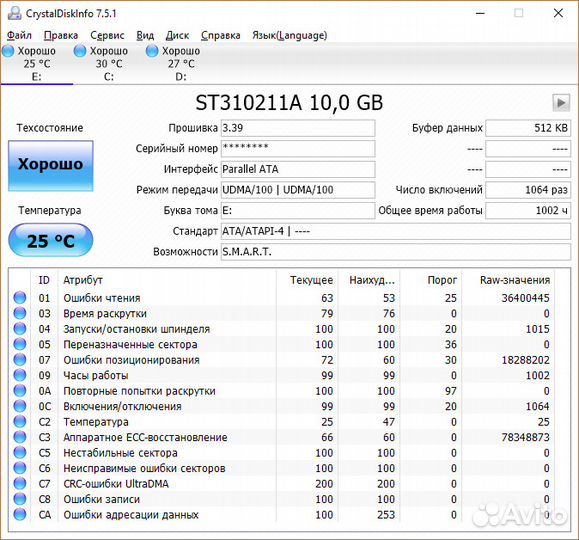Select the Переназначенные сектора attribute name

click(130, 344)
